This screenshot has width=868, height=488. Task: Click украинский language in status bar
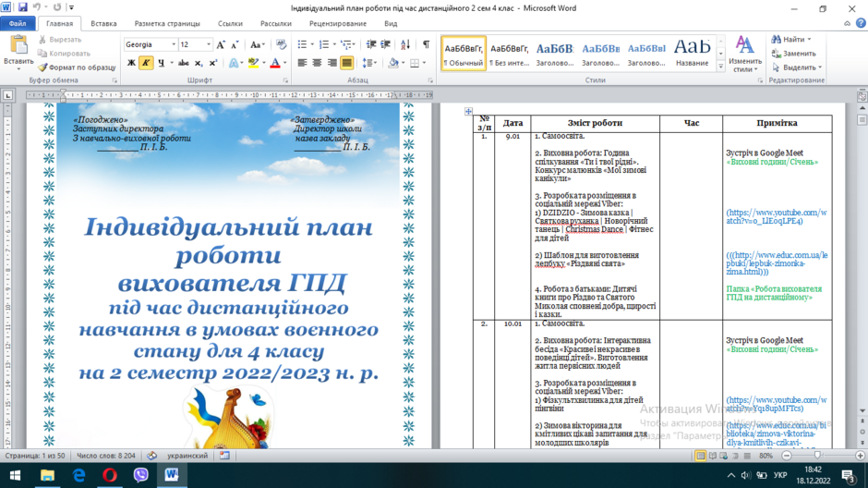tap(187, 456)
